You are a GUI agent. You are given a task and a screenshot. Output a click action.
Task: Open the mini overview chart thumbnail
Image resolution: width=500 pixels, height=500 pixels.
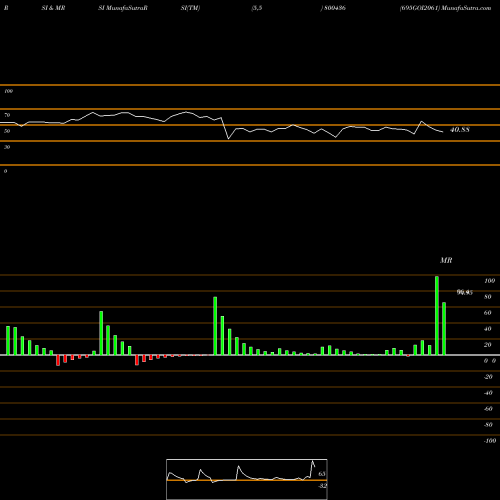click(x=247, y=479)
